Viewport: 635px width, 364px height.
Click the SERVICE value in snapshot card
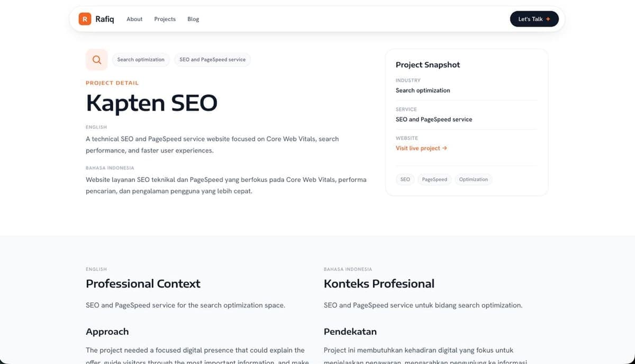434,120
